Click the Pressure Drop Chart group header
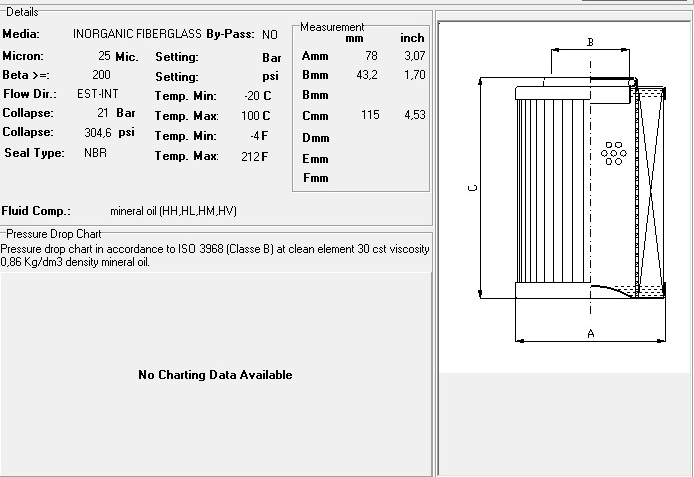The image size is (694, 477). tap(54, 234)
